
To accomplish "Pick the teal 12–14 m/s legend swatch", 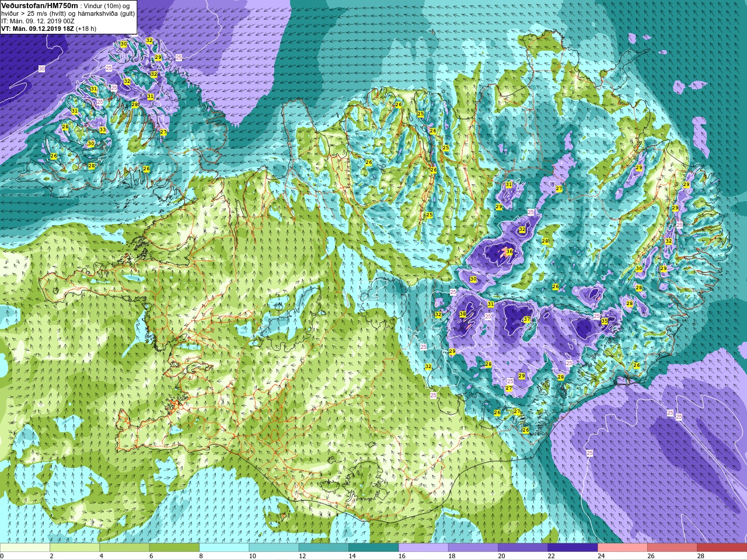I will click(x=323, y=548).
